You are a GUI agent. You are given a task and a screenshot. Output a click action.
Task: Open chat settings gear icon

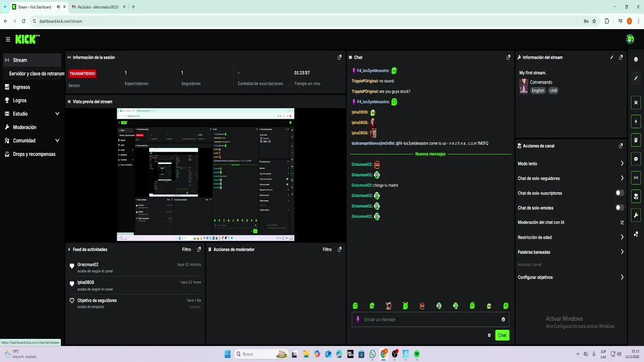click(489, 335)
